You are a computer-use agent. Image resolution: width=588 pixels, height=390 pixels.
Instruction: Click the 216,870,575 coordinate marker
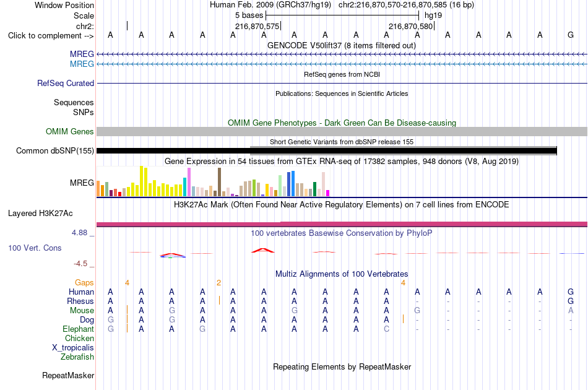[257, 26]
